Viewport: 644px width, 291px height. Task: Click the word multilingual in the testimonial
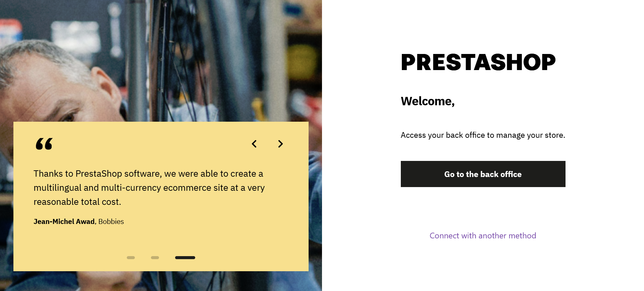point(57,188)
